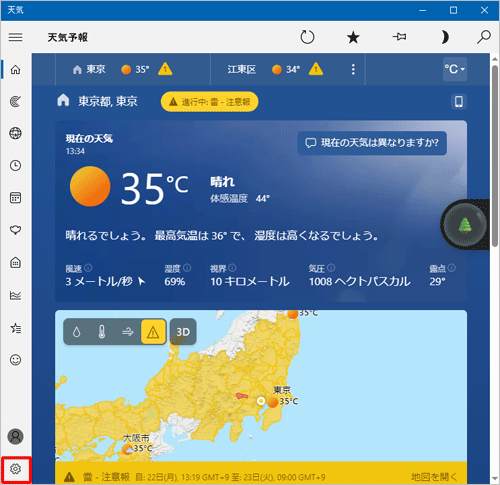Open 地図を開く link
500x485 pixels.
pos(434,477)
